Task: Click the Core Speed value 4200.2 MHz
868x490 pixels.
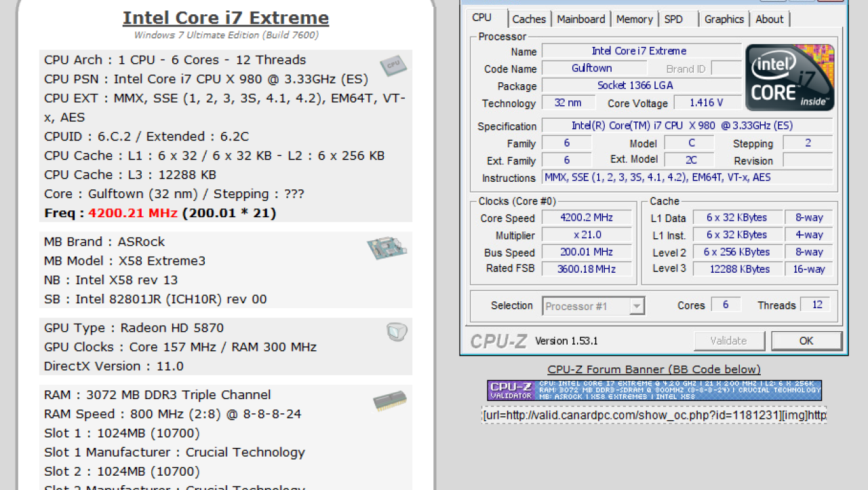Action: click(587, 218)
